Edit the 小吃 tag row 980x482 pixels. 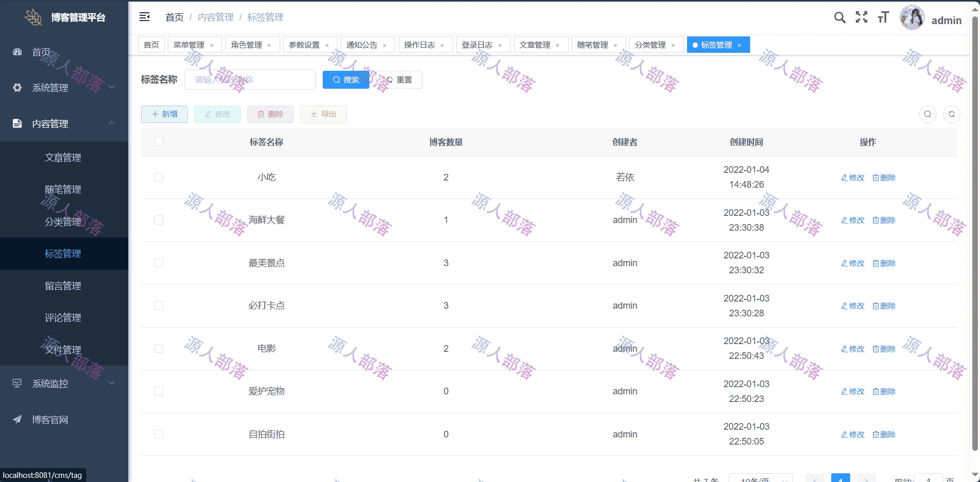pyautogui.click(x=853, y=177)
